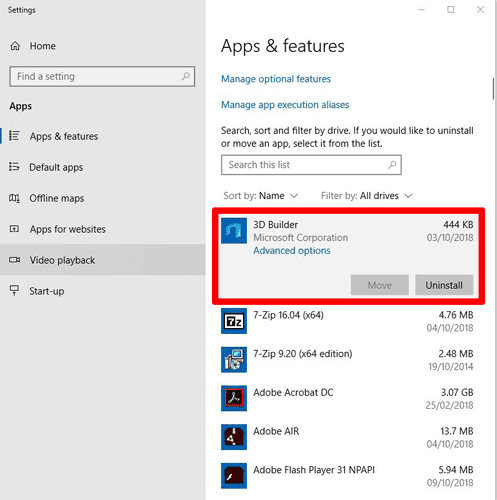Minimize the Settings window

click(x=421, y=10)
